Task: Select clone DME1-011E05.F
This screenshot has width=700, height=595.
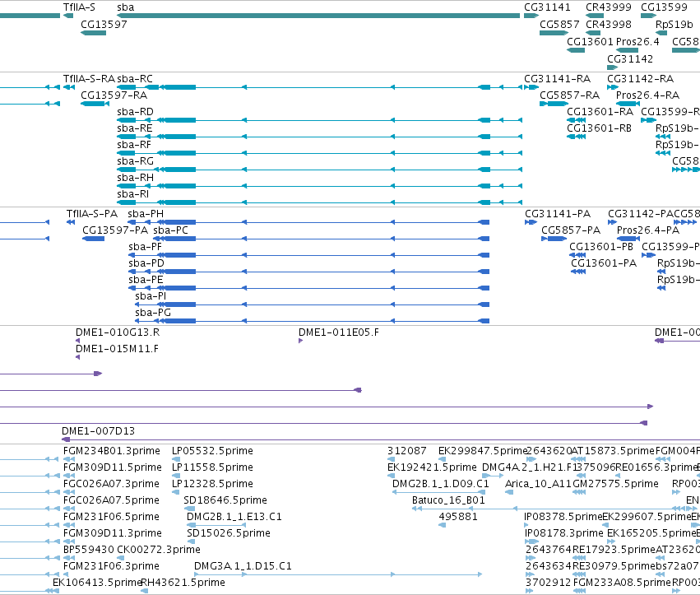Action: pyautogui.click(x=339, y=332)
